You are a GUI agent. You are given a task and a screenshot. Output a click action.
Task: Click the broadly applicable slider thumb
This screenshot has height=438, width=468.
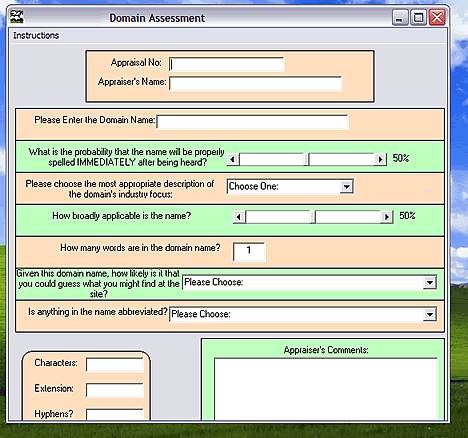point(313,217)
